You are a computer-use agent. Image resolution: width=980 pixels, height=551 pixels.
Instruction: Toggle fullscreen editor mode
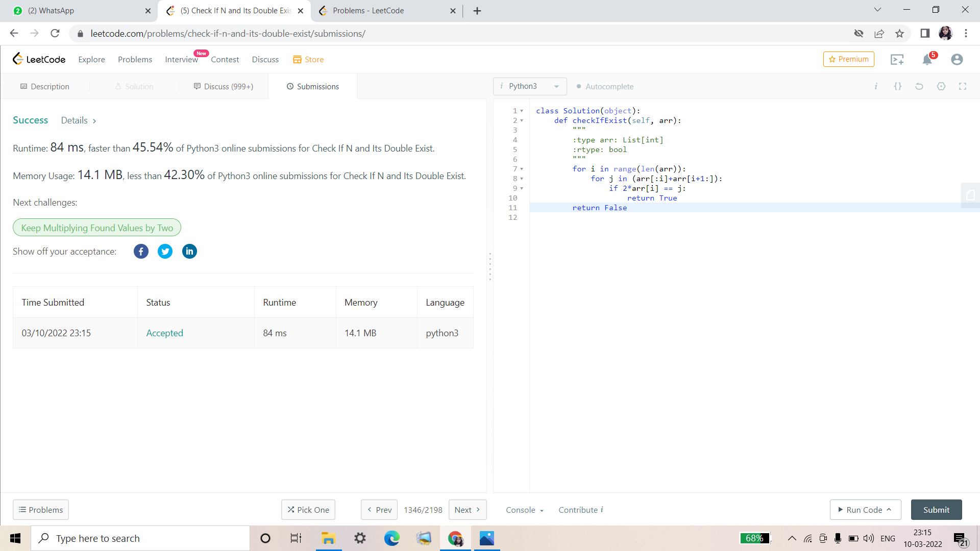(963, 86)
